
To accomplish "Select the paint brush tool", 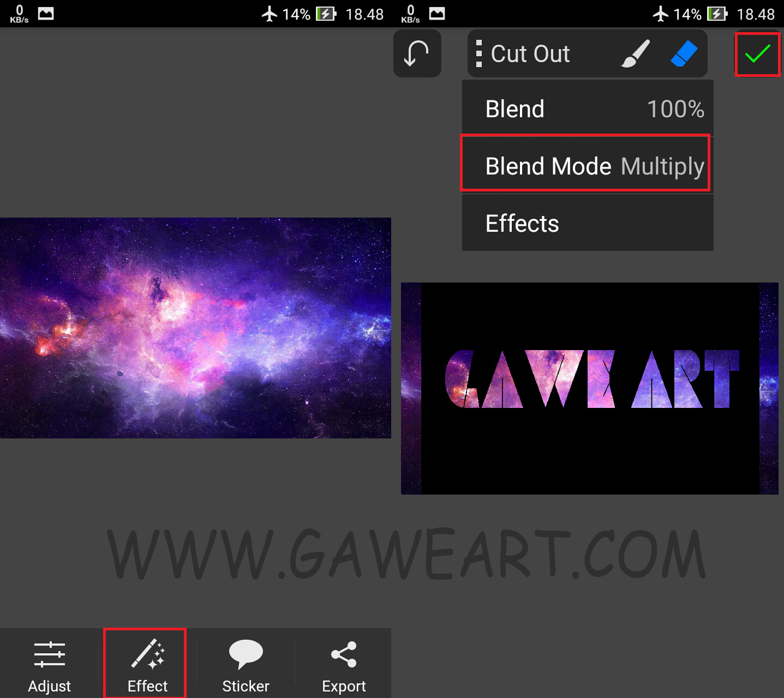I will (636, 53).
